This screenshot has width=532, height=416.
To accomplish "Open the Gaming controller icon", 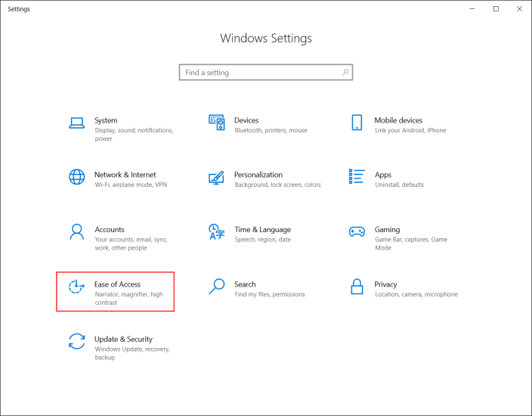I will point(357,232).
